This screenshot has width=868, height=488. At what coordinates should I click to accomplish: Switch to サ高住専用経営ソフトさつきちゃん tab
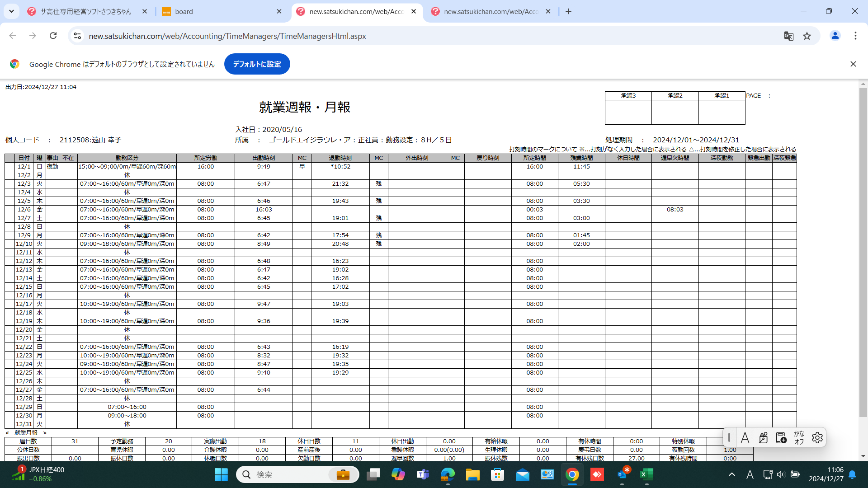point(86,12)
